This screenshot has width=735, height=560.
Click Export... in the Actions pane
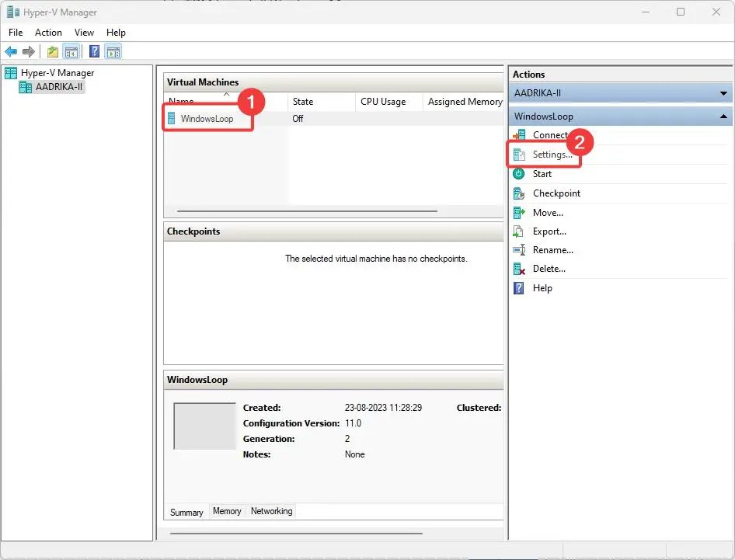coord(549,231)
